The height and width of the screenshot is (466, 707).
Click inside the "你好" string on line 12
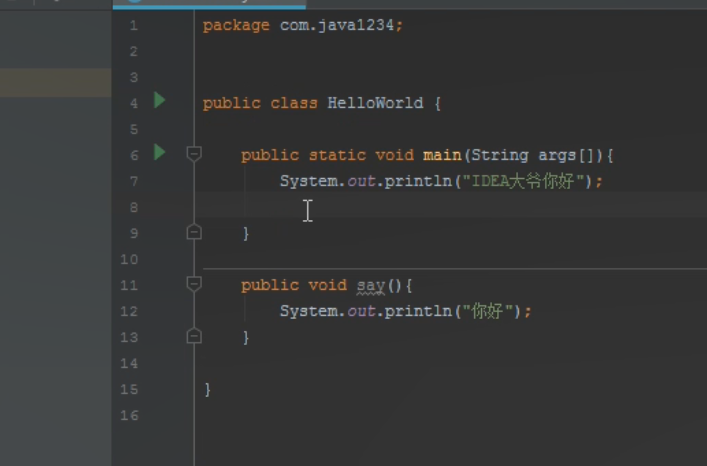488,311
